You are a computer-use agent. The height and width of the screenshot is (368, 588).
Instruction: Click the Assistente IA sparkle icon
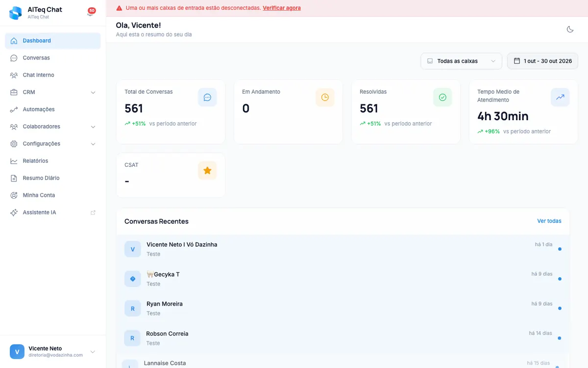[x=14, y=212]
